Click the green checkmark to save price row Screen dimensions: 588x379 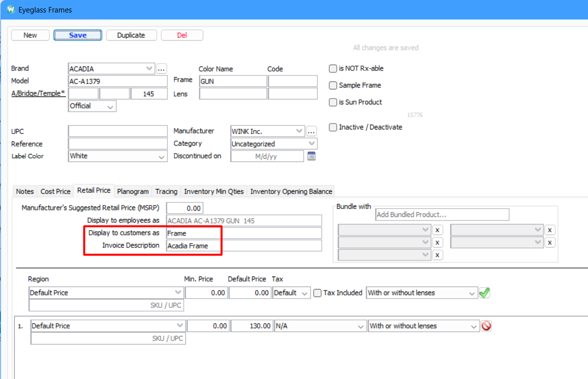click(x=484, y=292)
